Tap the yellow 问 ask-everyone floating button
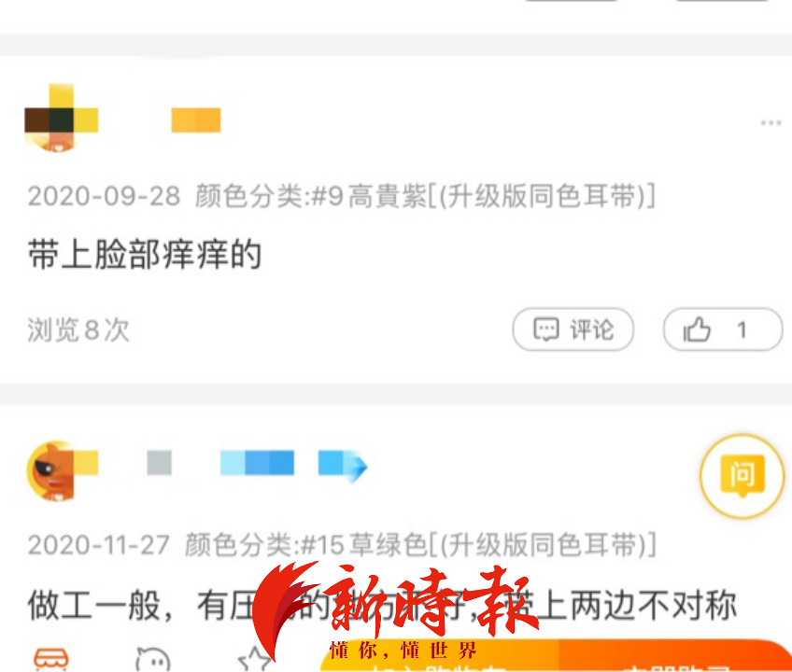This screenshot has width=792, height=672. click(x=742, y=476)
